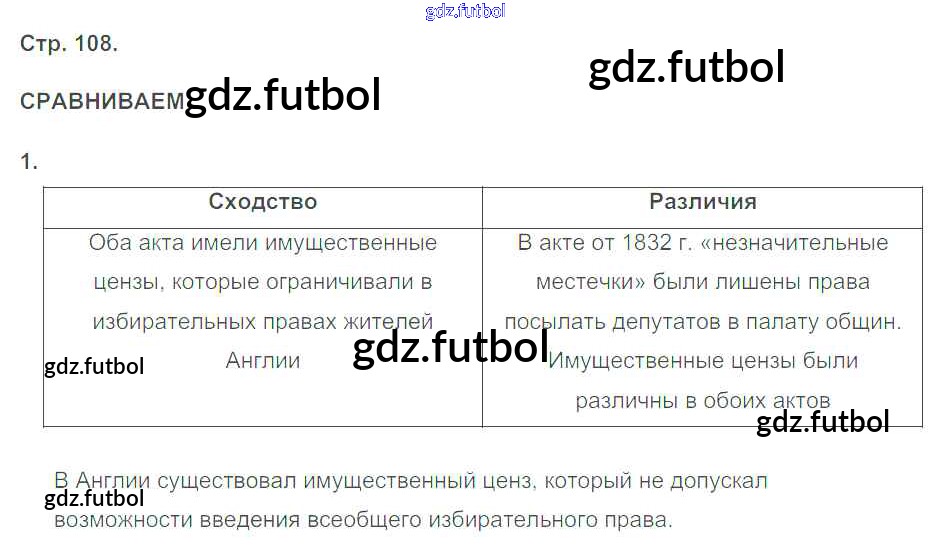Click the small blue gdz.futbol link at top
The width and height of the screenshot is (931, 560).
[x=465, y=11]
